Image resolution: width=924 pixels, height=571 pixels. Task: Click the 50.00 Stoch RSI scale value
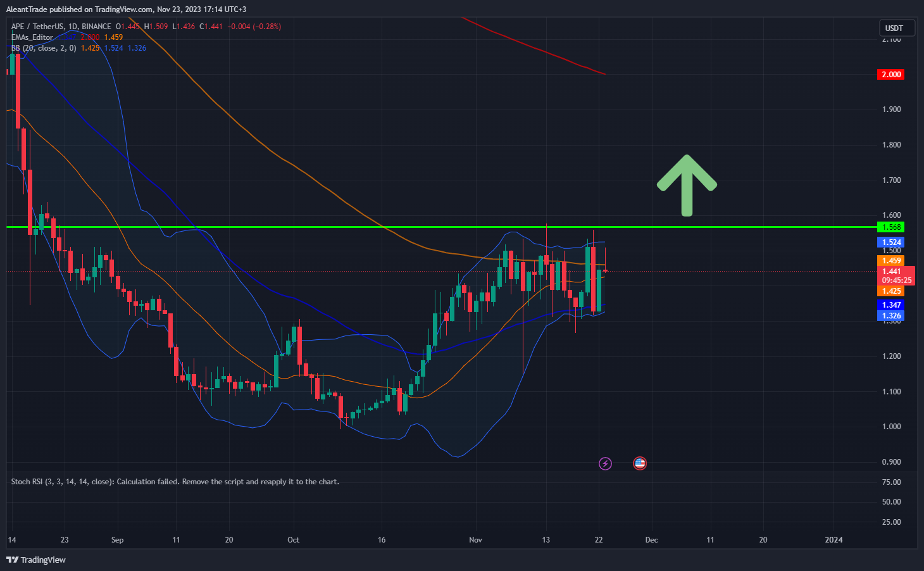click(891, 502)
